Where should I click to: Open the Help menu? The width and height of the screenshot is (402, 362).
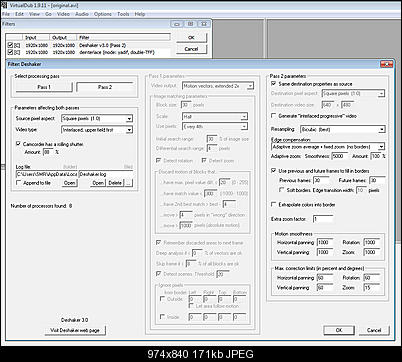point(140,14)
